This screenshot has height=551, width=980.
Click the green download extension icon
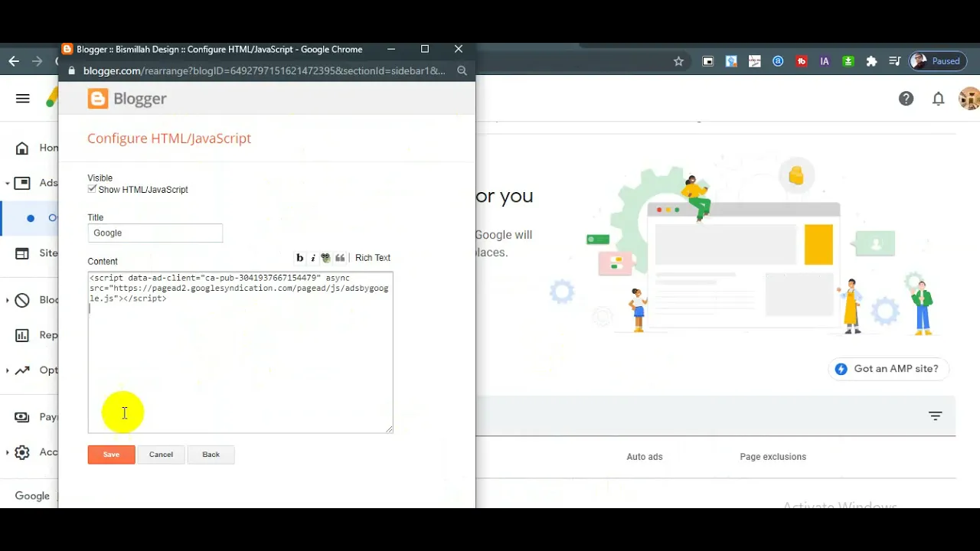click(x=848, y=61)
